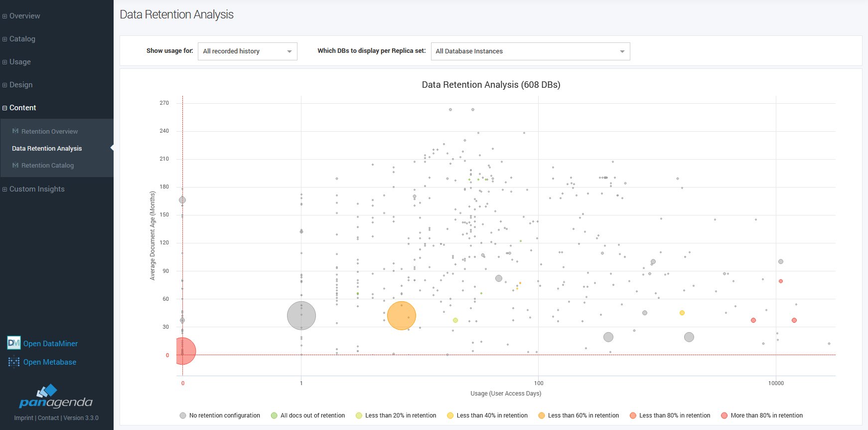Click the large orange bubble in chart
The height and width of the screenshot is (430, 868).
tap(401, 316)
